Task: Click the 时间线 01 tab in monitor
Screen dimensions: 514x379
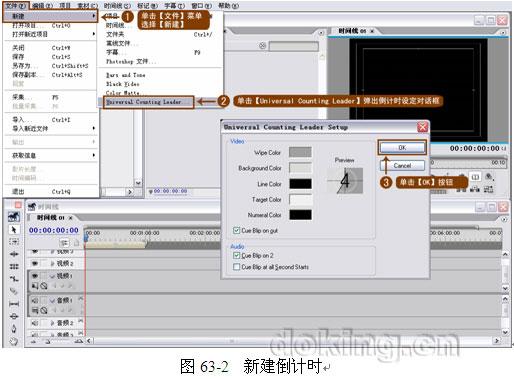Action: pos(352,31)
